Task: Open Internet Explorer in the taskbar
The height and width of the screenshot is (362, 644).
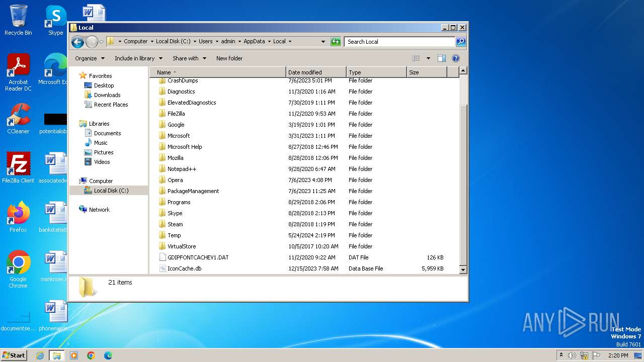Action: click(40, 355)
